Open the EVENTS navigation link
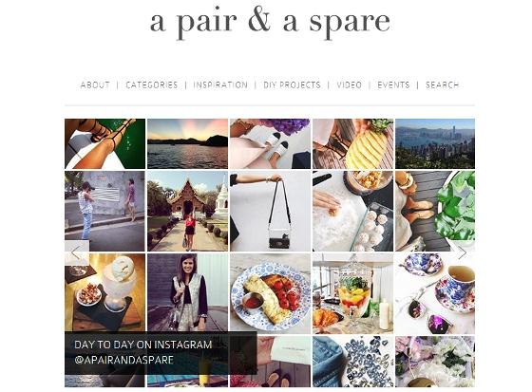The height and width of the screenshot is (392, 532). [x=393, y=84]
